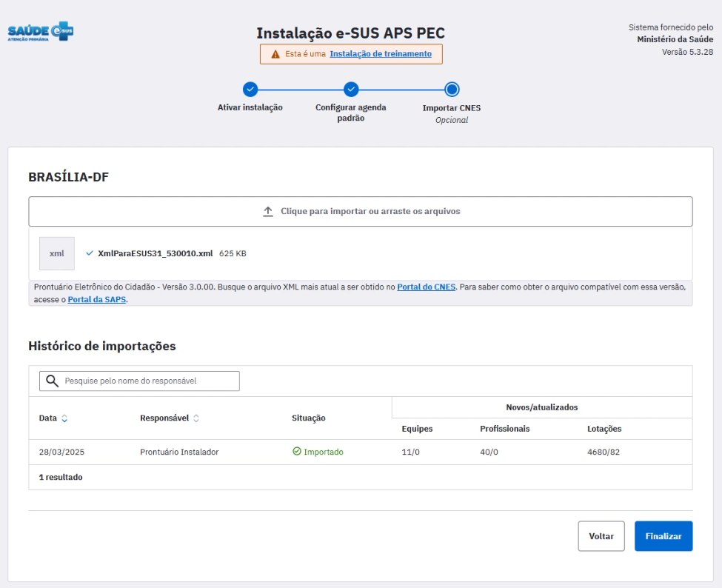Click the file name XmlParaESUS31_530010.xml
Screen dimensions: 722x588
pos(156,253)
